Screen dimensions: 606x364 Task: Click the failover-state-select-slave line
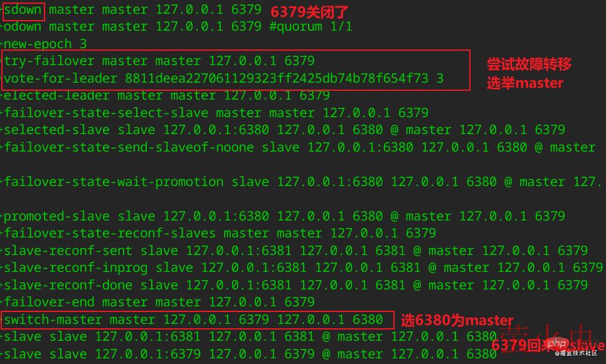point(215,113)
